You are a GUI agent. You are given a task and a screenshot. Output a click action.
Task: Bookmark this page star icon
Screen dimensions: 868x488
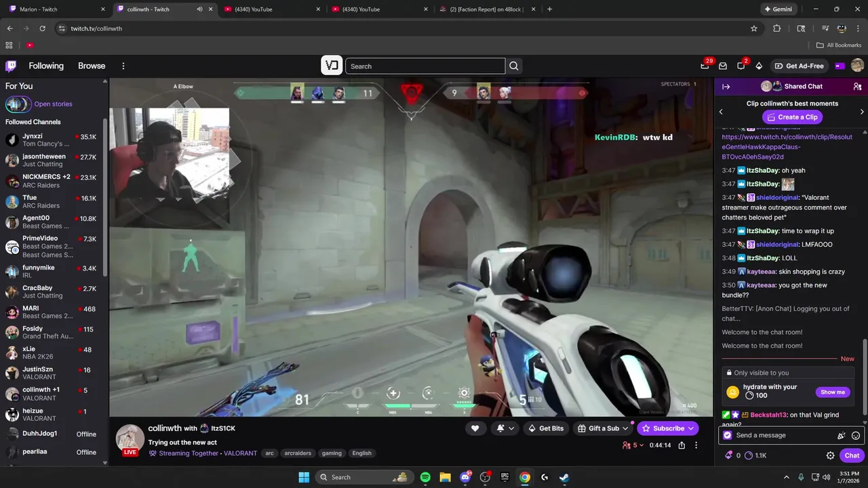[x=753, y=28]
